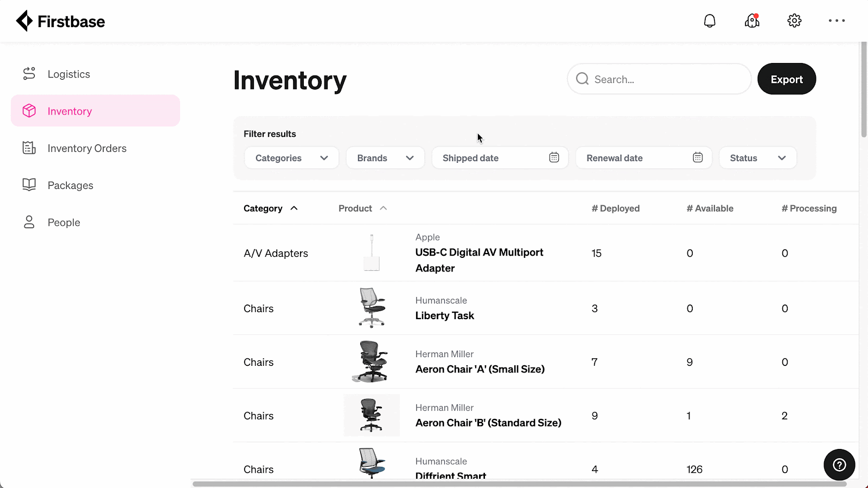Click the Liberty Task chair thumbnail
This screenshot has height=488, width=868.
372,308
